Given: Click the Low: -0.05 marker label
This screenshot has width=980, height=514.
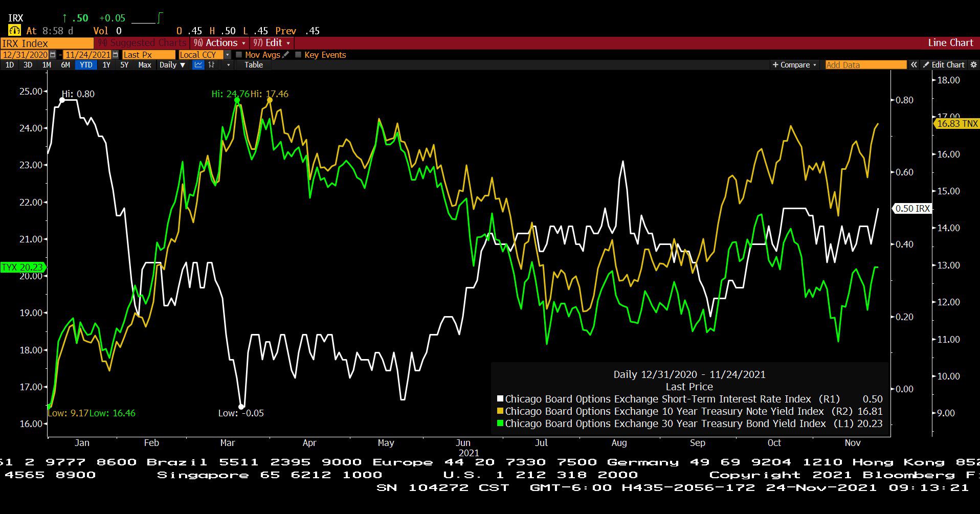Looking at the screenshot, I should coord(241,413).
